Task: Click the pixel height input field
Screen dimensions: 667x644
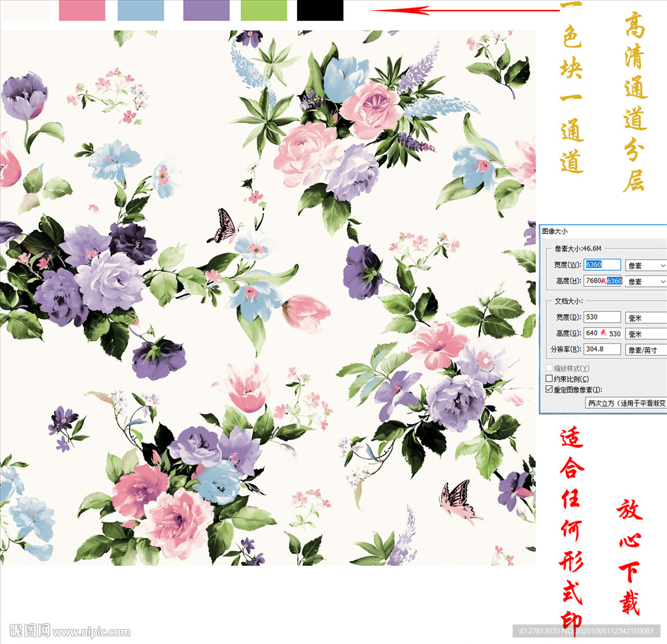Action: click(602, 281)
